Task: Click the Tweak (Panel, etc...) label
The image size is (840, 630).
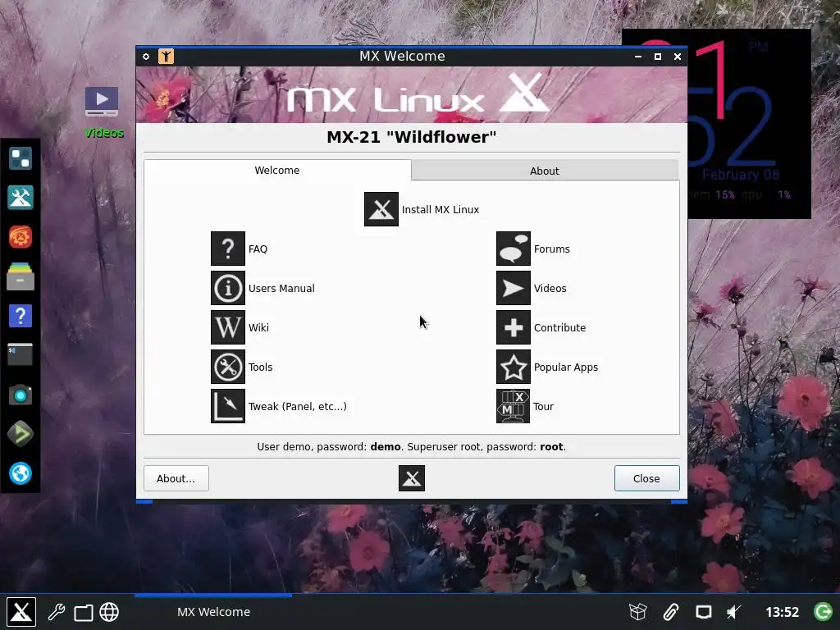Action: tap(297, 406)
